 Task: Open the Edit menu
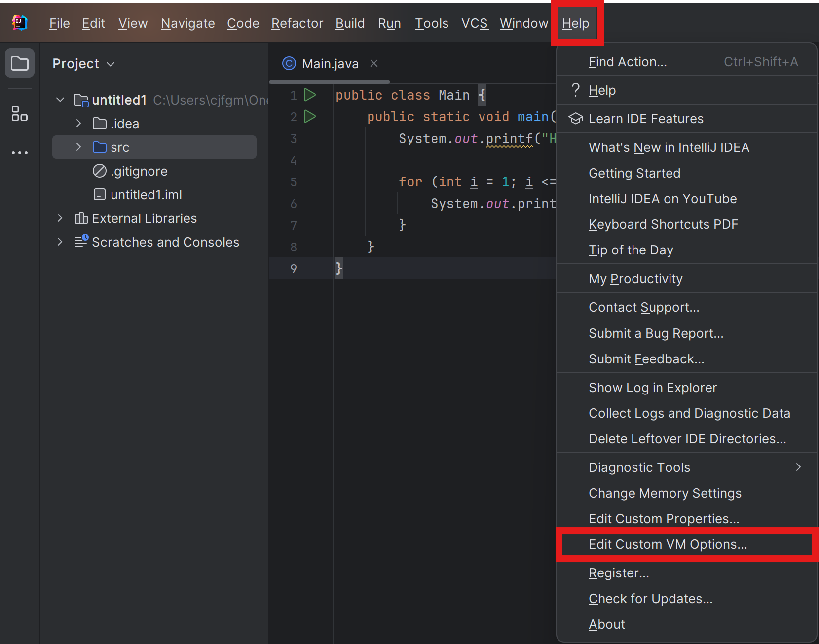[93, 23]
